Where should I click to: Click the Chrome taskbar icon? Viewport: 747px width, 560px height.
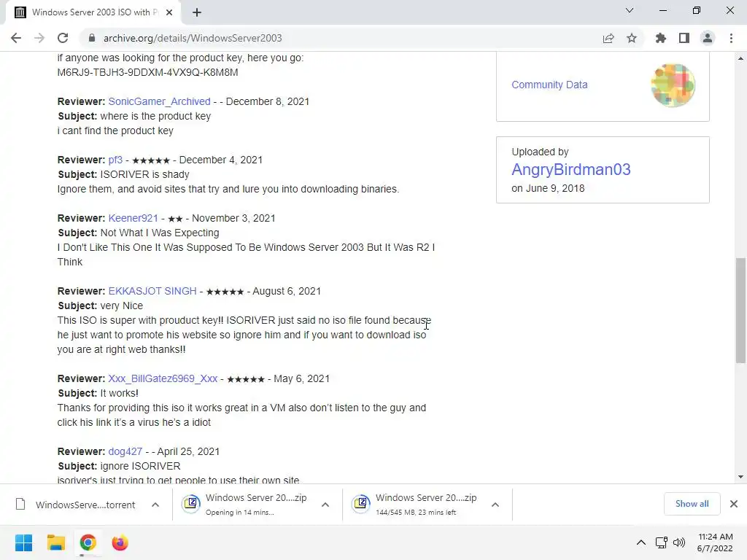[88, 542]
